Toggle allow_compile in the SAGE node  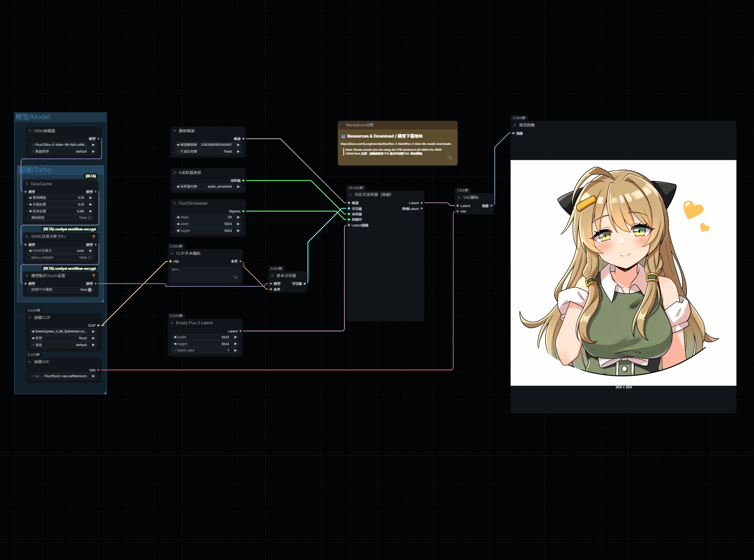[90, 258]
